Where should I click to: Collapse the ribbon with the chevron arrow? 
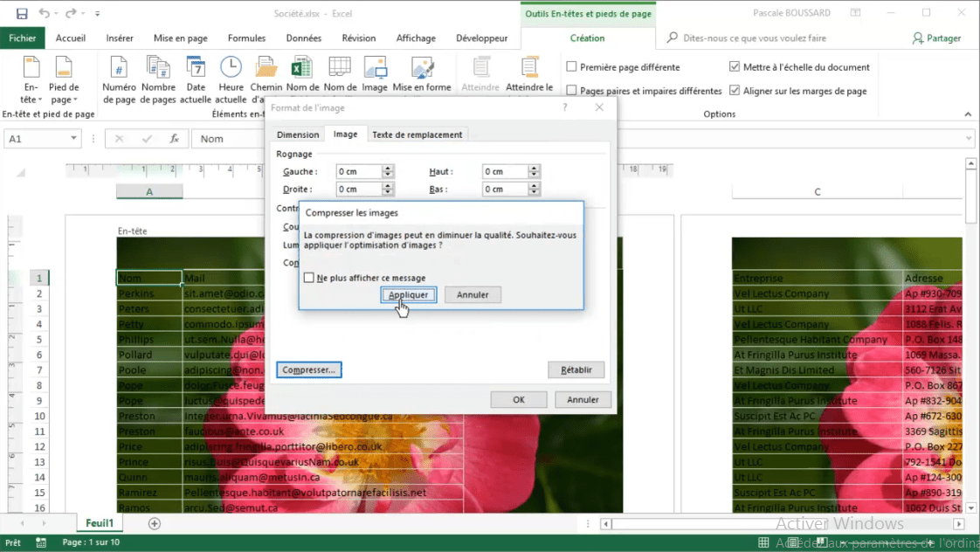[x=968, y=113]
